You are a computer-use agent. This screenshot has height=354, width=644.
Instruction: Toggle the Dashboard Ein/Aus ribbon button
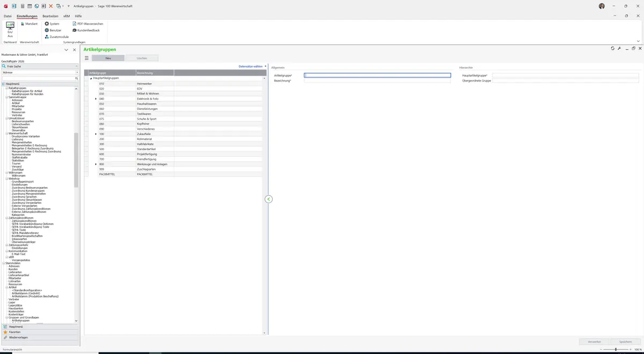pos(10,30)
